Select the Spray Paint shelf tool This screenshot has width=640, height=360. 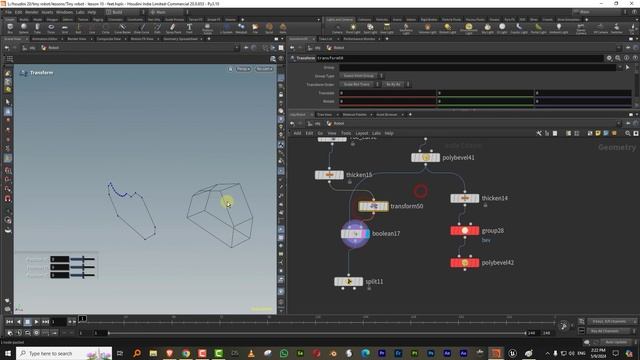pyautogui.click(x=173, y=28)
